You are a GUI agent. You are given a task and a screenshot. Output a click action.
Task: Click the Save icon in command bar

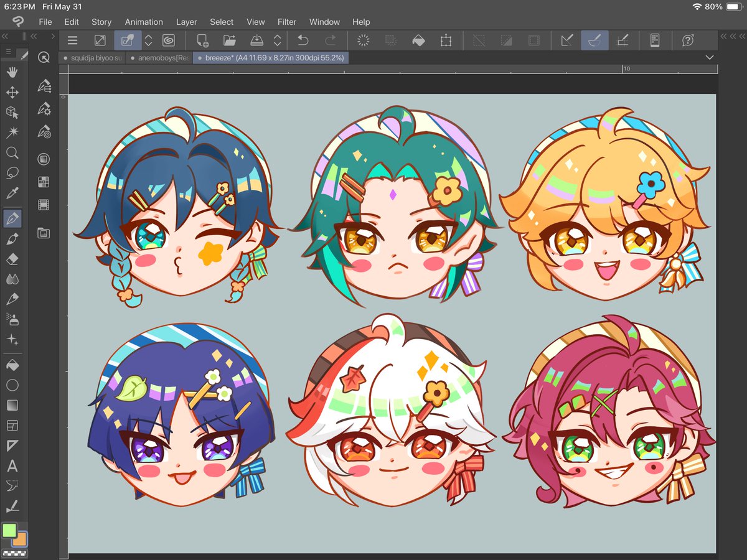point(257,40)
